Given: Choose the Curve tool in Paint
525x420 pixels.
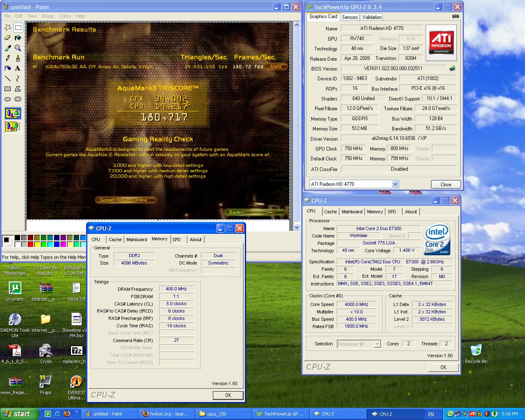Looking at the screenshot, I should pyautogui.click(x=18, y=78).
